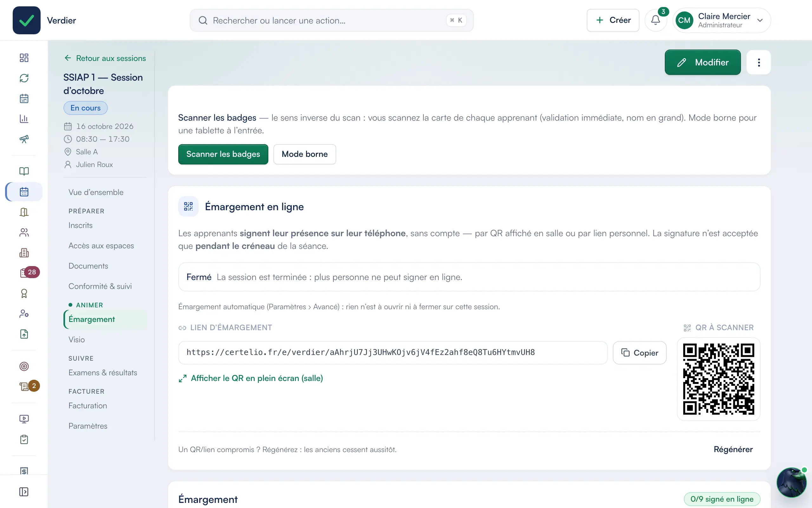812x508 pixels.
Task: Click the QR code image
Action: pos(718,379)
